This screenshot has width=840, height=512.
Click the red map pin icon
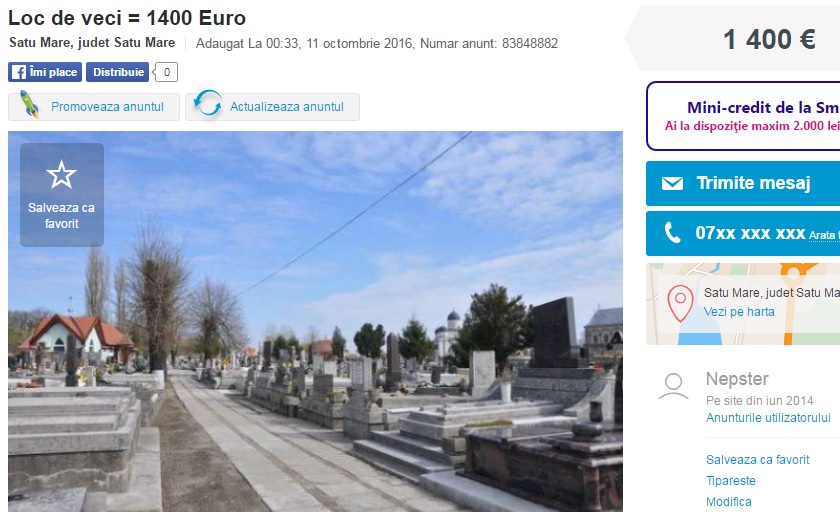pyautogui.click(x=680, y=303)
